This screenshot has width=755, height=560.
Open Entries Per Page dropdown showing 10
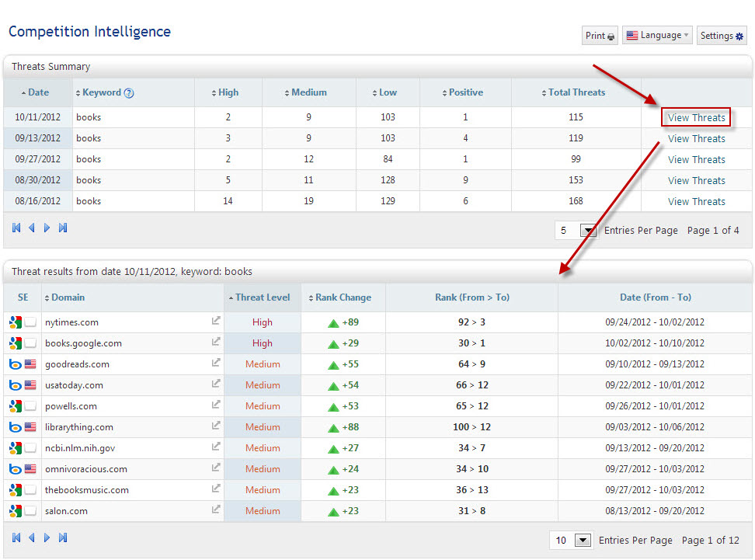[582, 541]
